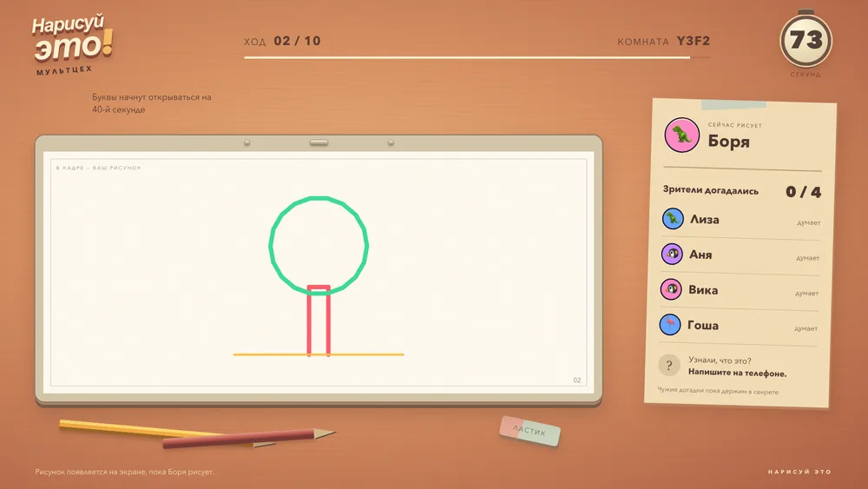This screenshot has width=868, height=489.
Task: Click the Нарисуй это logo
Action: pyautogui.click(x=72, y=44)
